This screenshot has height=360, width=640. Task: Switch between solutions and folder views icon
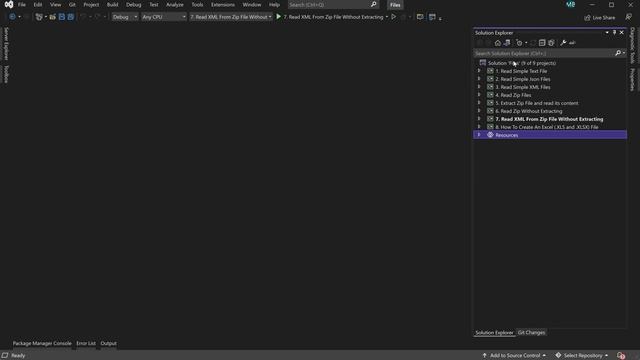pyautogui.click(x=507, y=43)
